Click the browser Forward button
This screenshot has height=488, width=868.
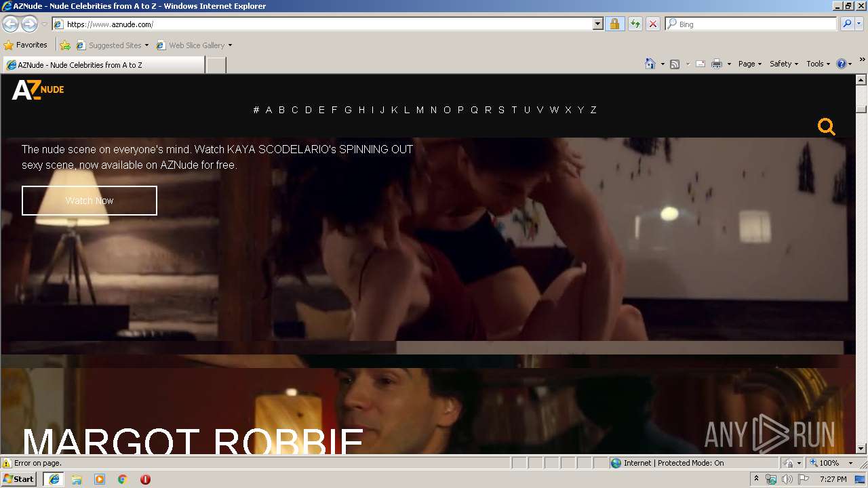29,24
